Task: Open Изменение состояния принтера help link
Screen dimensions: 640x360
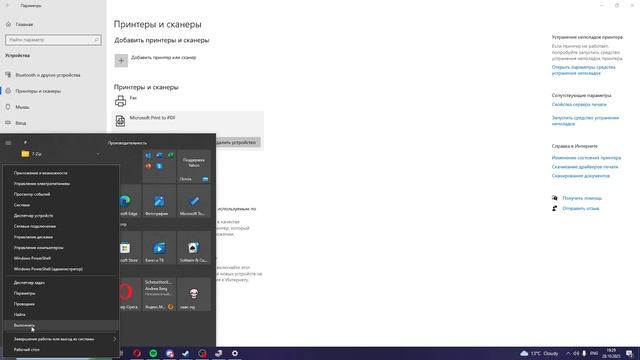Action: coord(586,158)
